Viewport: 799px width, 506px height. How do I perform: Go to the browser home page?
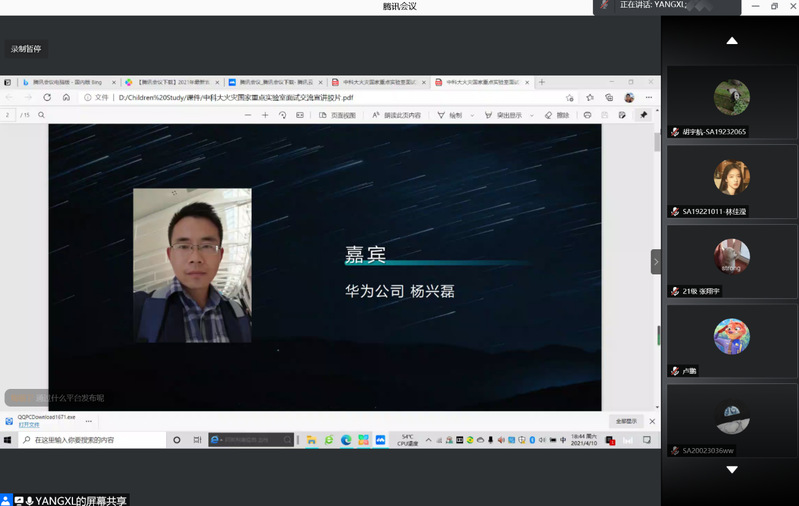tap(66, 97)
